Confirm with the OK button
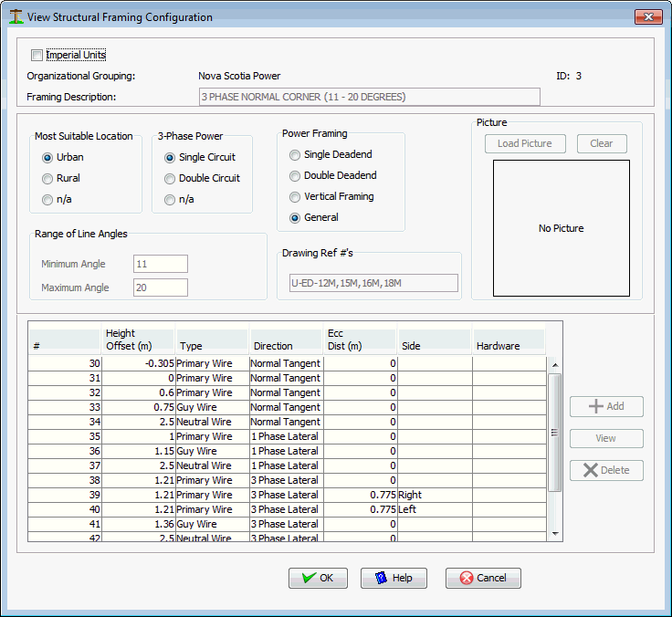This screenshot has height=617, width=672. point(318,578)
